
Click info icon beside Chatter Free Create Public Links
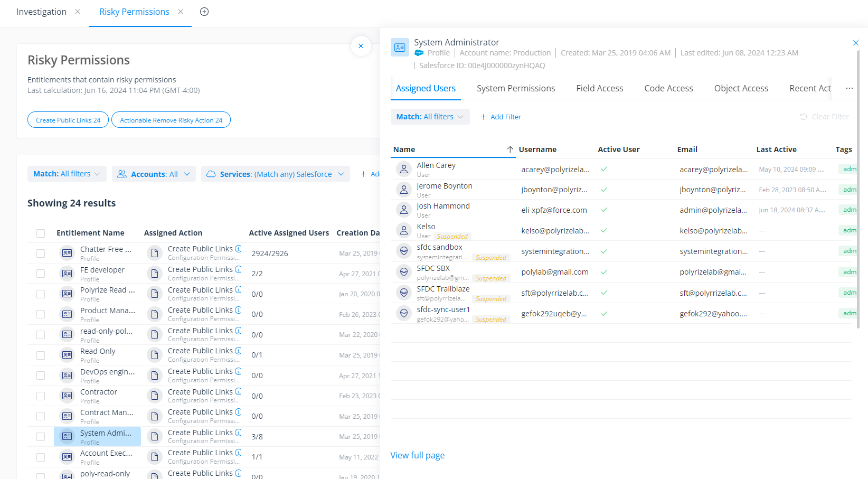[x=238, y=249]
